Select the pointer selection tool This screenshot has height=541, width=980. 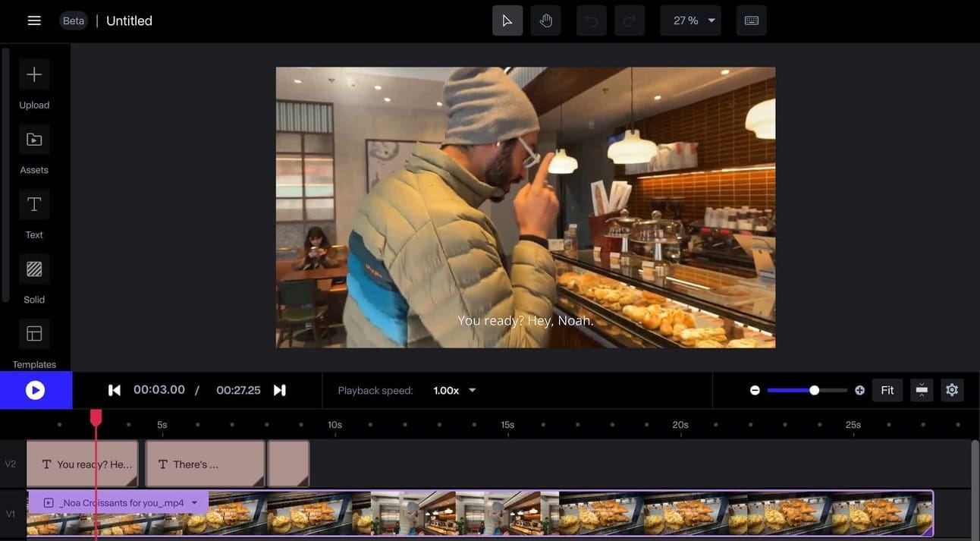point(507,20)
